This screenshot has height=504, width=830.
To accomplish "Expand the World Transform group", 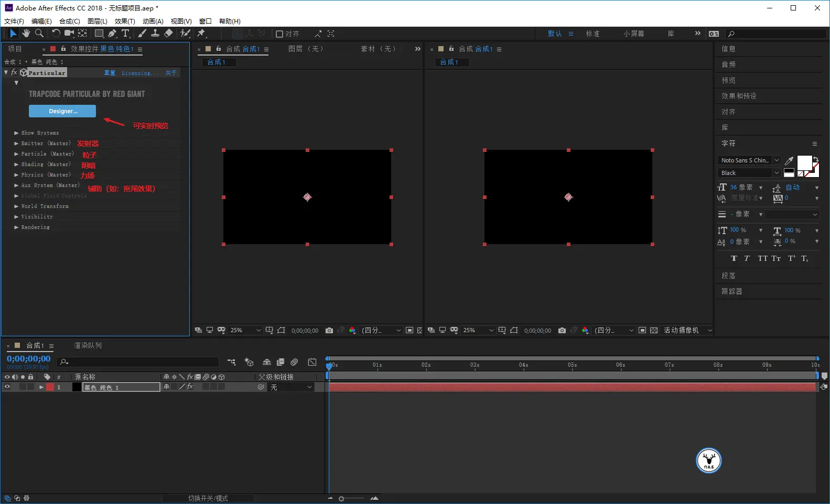I will [16, 206].
